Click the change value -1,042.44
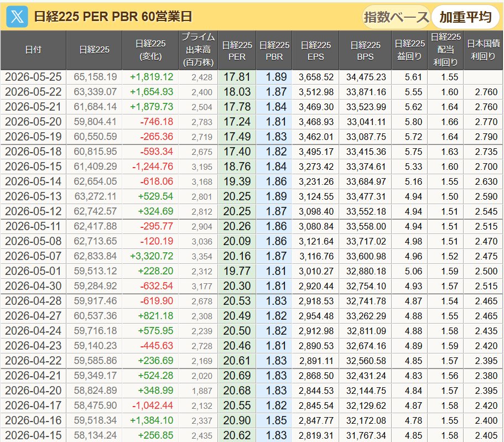504x442 pixels. coord(153,405)
